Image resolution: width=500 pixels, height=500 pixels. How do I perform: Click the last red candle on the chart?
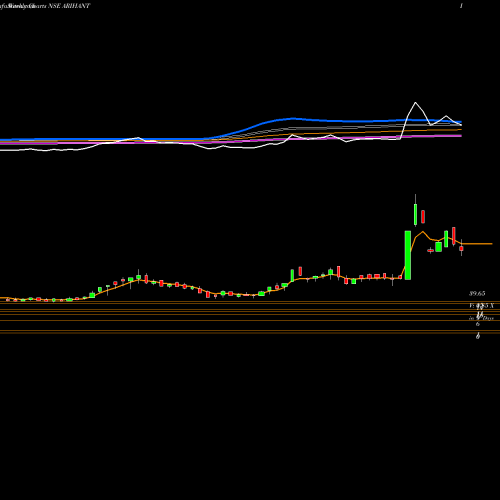[x=461, y=248]
